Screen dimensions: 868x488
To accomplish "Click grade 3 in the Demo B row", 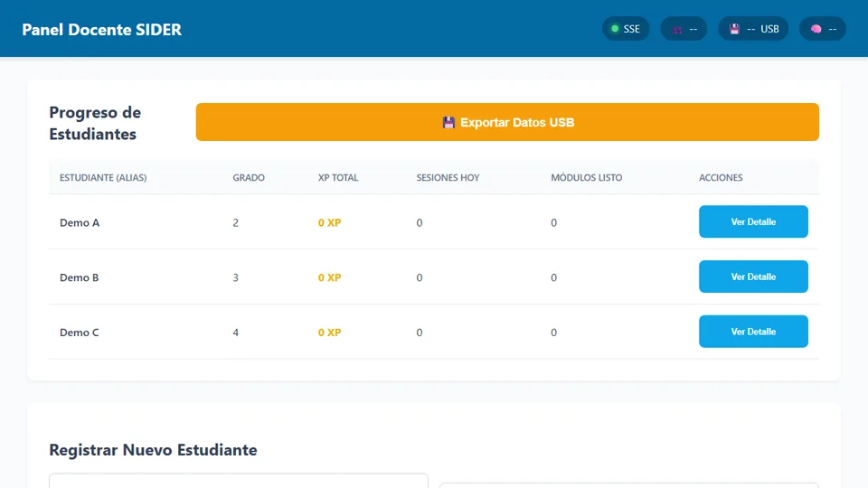I will 236,277.
